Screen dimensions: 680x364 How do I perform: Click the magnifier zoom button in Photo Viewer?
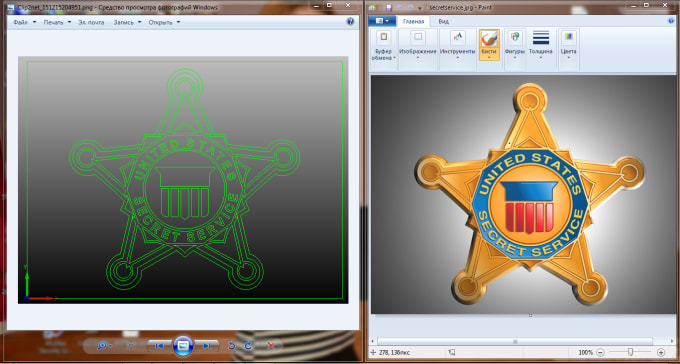(104, 346)
